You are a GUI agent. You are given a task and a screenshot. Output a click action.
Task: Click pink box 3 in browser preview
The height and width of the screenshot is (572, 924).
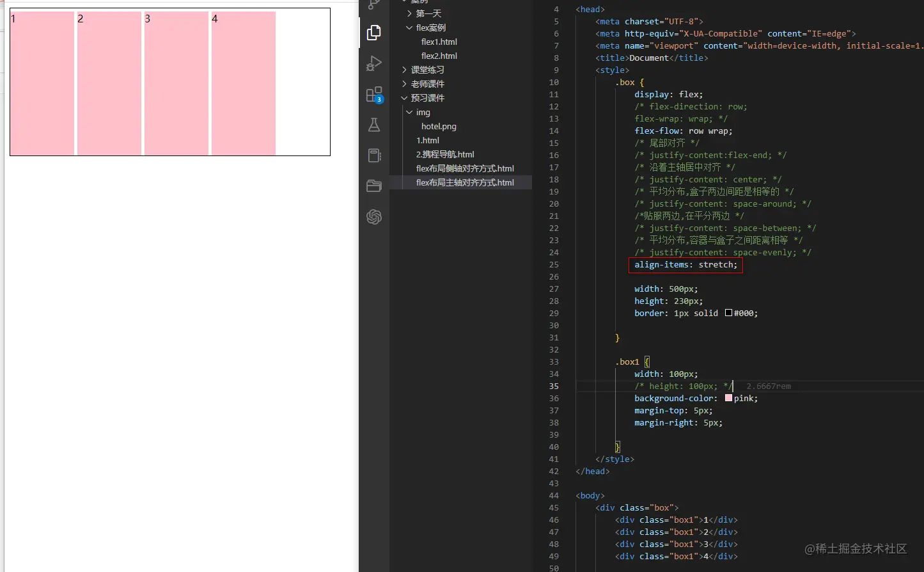click(176, 83)
